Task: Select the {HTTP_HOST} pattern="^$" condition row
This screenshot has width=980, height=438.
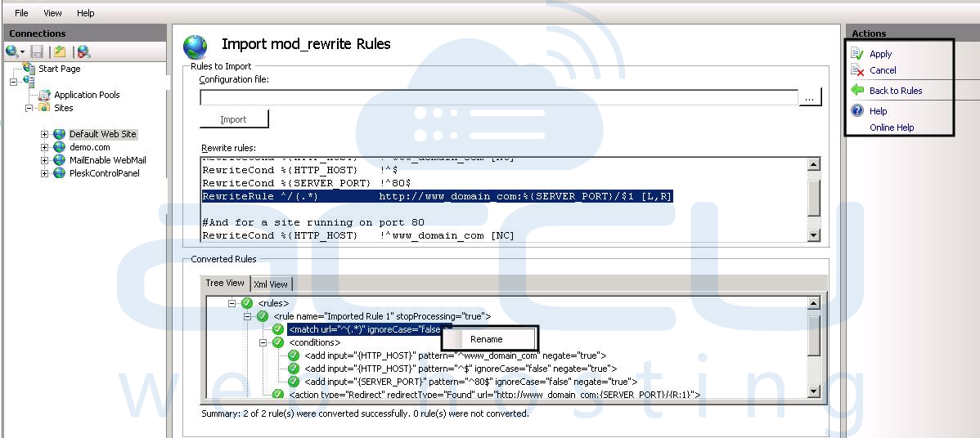Action: coord(460,369)
